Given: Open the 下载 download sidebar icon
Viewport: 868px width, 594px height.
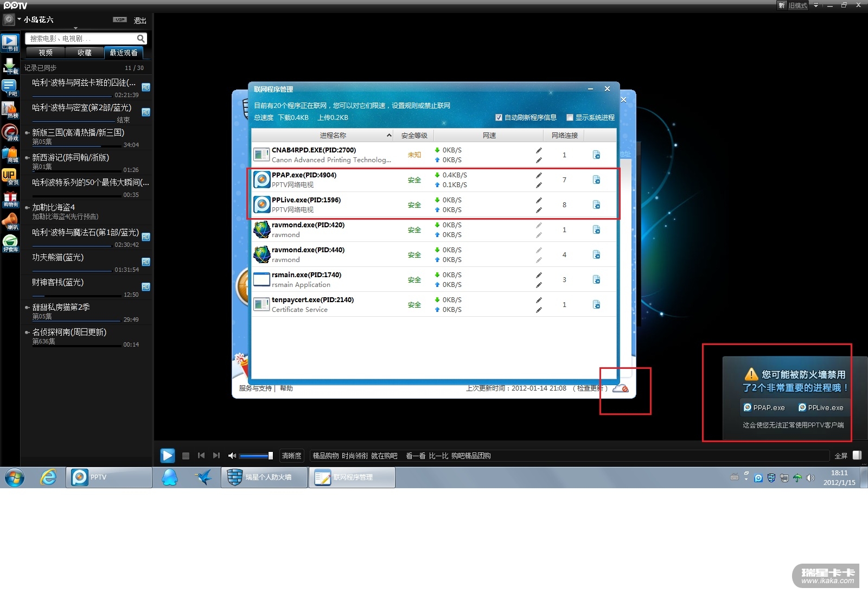Looking at the screenshot, I should coord(10,66).
